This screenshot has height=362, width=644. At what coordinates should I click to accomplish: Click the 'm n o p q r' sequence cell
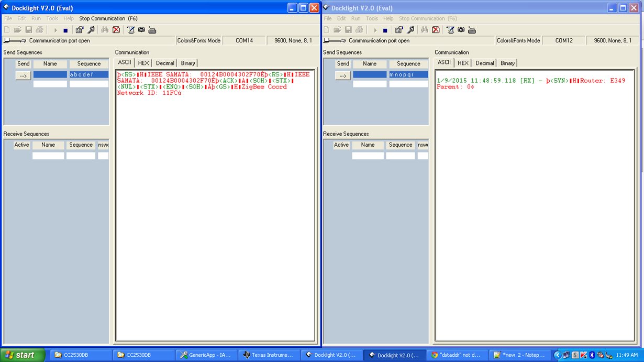[408, 74]
